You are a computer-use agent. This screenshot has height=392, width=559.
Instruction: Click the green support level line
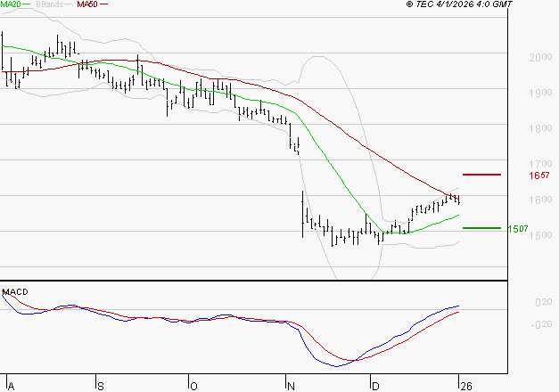coord(481,228)
